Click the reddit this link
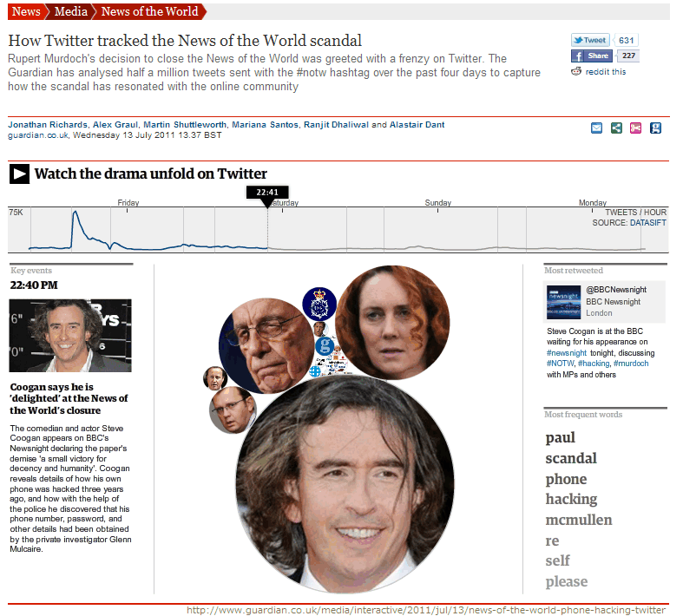This screenshot has width=683, height=616. click(x=605, y=72)
